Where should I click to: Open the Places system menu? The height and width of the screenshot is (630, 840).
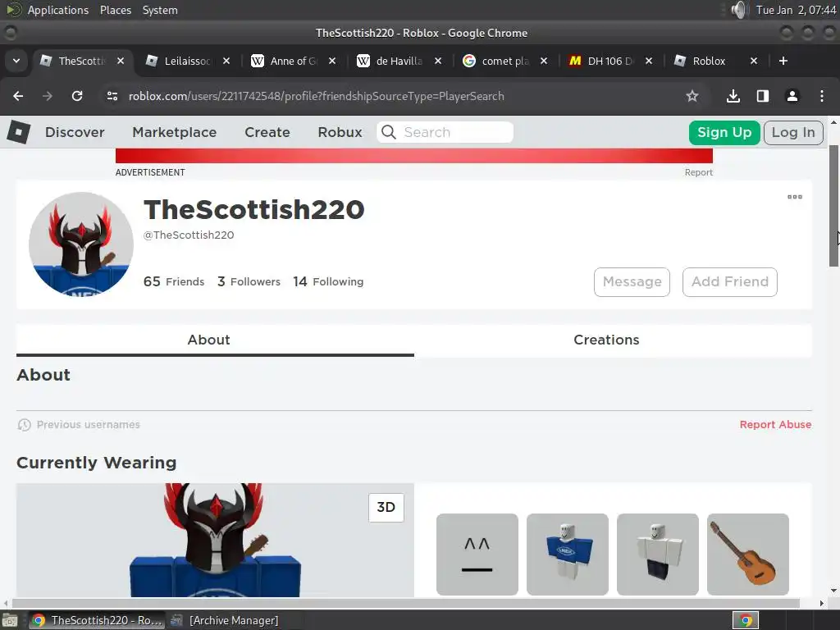116,10
